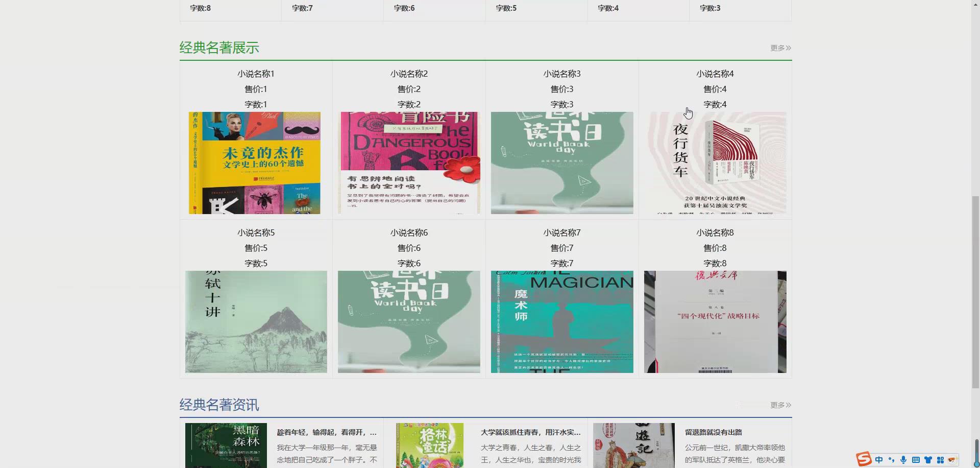This screenshot has height=468, width=980.
Task: Click the 黑暗森林 news thumbnail
Action: [226, 446]
